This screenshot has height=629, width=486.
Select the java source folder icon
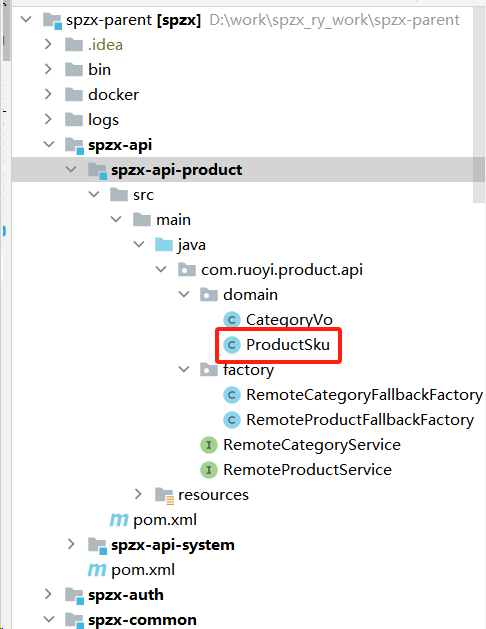click(x=164, y=244)
